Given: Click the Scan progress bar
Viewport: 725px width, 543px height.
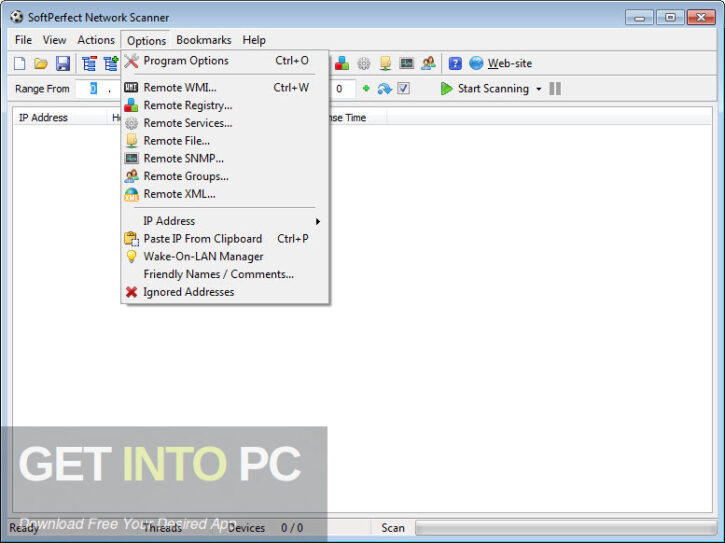Looking at the screenshot, I should click(x=565, y=527).
